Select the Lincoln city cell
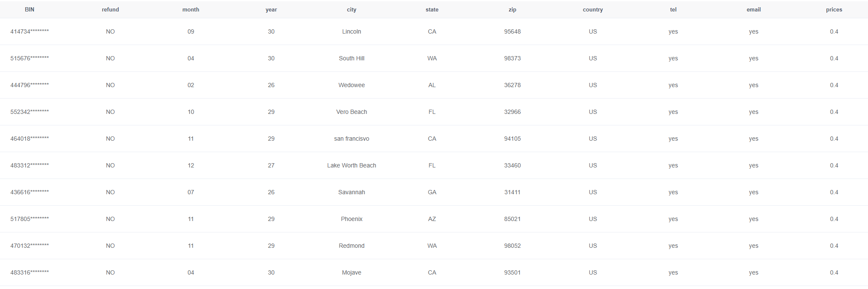The image size is (868, 289). (351, 31)
